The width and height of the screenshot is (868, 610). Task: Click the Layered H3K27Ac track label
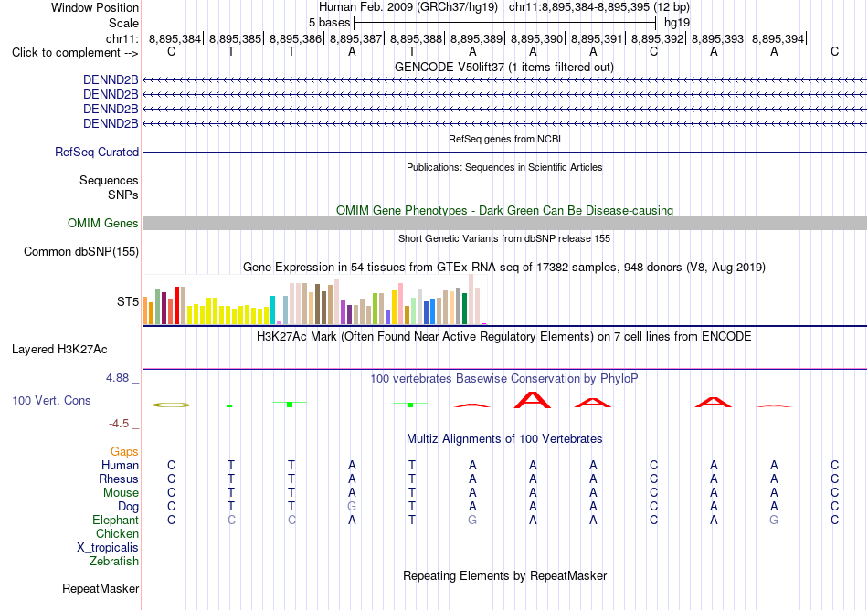pos(59,350)
